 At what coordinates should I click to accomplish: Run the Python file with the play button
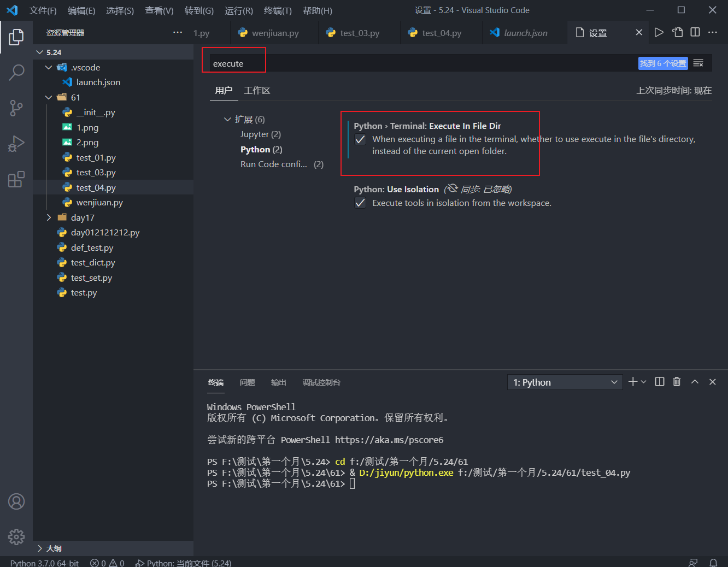[x=659, y=32]
